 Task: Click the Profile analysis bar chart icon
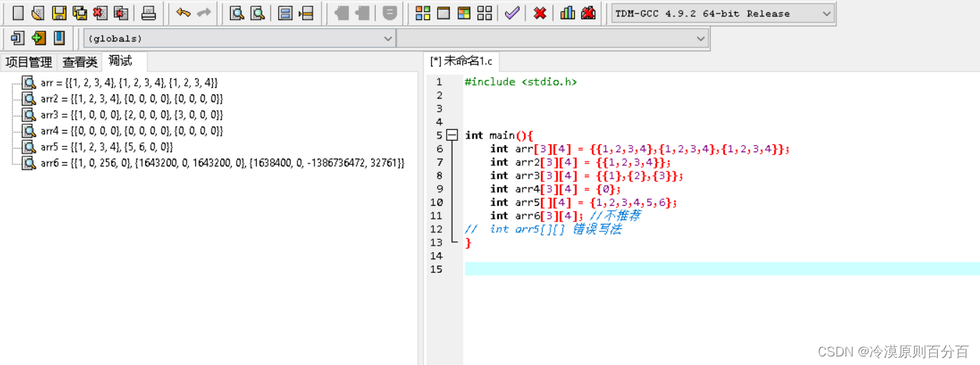coord(568,13)
